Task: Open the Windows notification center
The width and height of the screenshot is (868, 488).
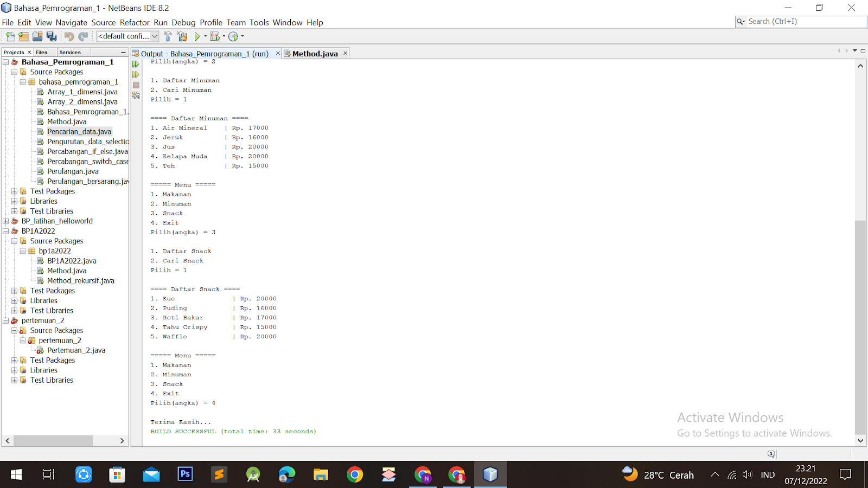Action: click(x=845, y=474)
